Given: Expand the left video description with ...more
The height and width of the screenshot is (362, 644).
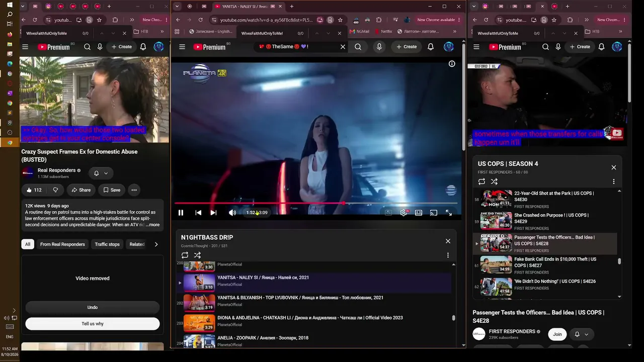Looking at the screenshot, I should pos(153,225).
